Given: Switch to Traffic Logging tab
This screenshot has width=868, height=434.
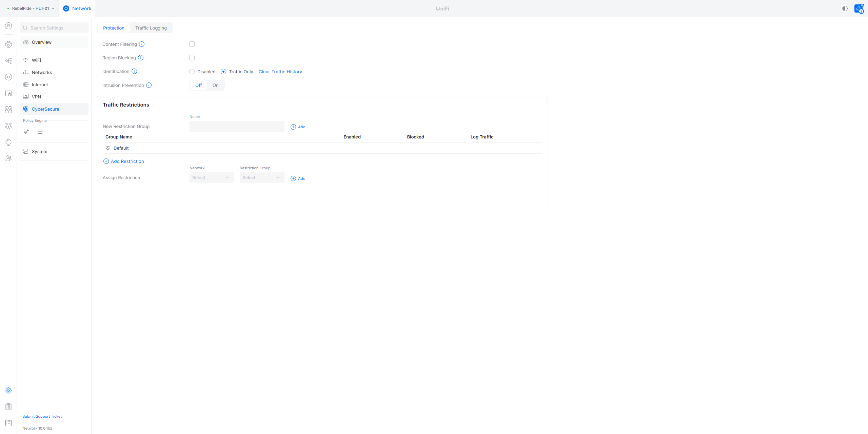Looking at the screenshot, I should [x=151, y=28].
